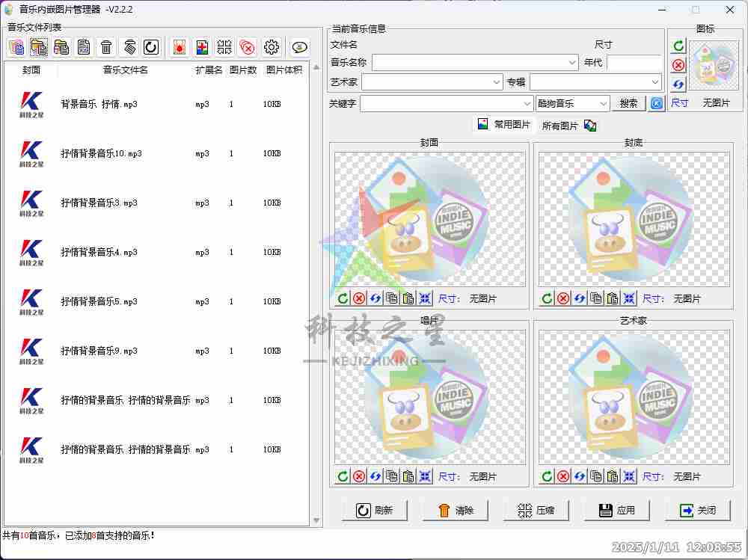Click the remove-all red icon in toolbar
This screenshot has height=560, width=748.
pos(247,46)
